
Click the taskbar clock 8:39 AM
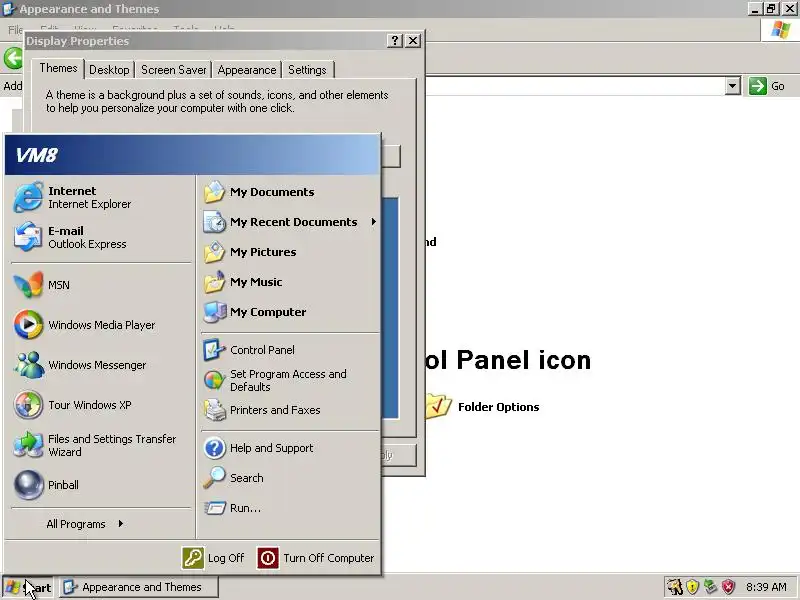(766, 587)
